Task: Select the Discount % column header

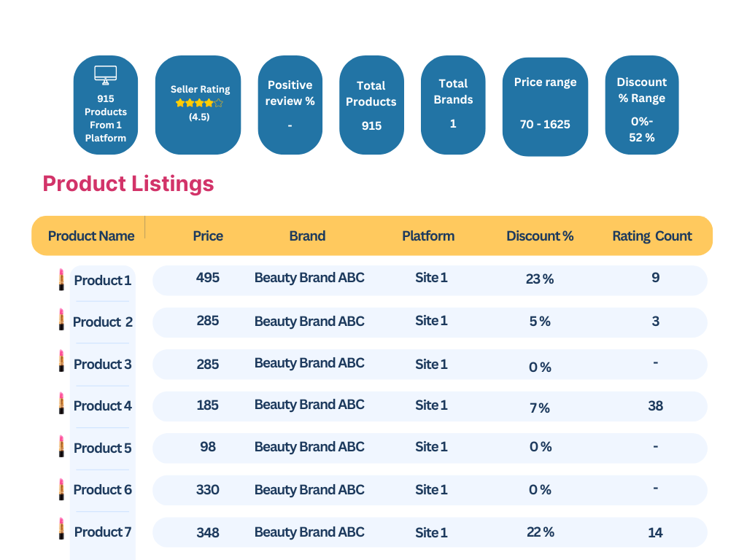Action: pos(540,236)
